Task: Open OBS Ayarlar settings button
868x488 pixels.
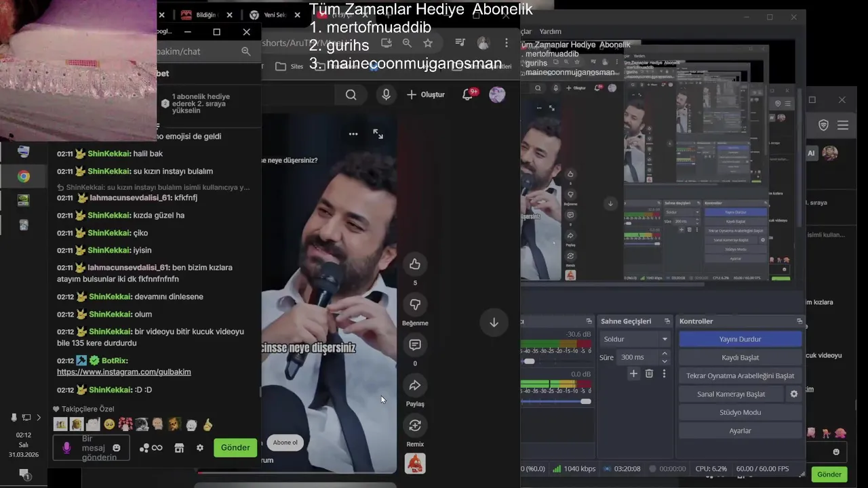Action: click(741, 430)
